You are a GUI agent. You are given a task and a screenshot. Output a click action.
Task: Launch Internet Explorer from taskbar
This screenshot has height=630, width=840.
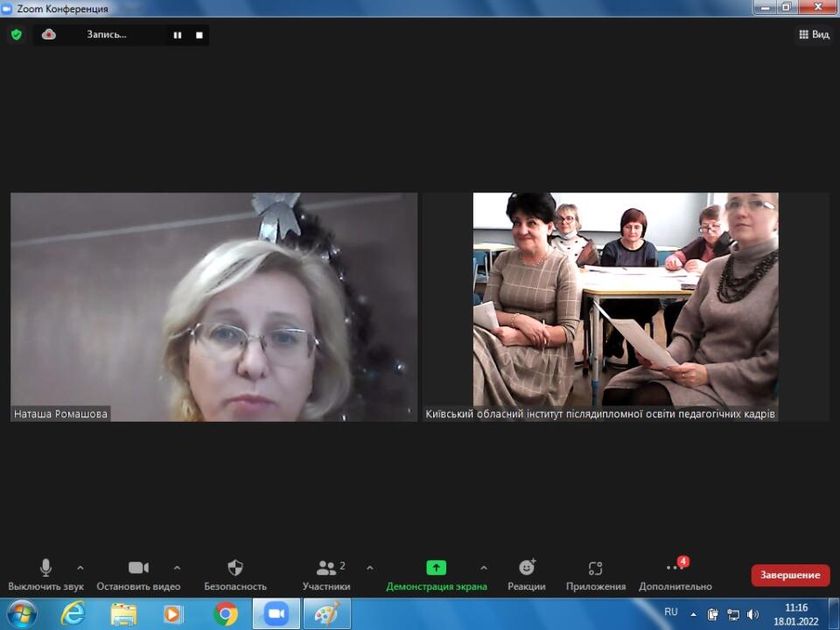73,614
